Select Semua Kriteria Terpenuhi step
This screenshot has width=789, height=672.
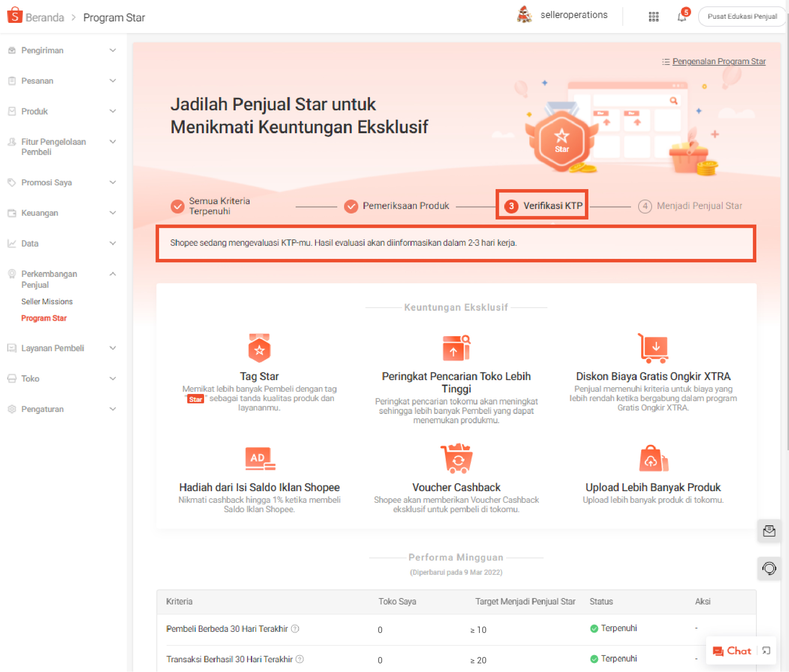210,206
